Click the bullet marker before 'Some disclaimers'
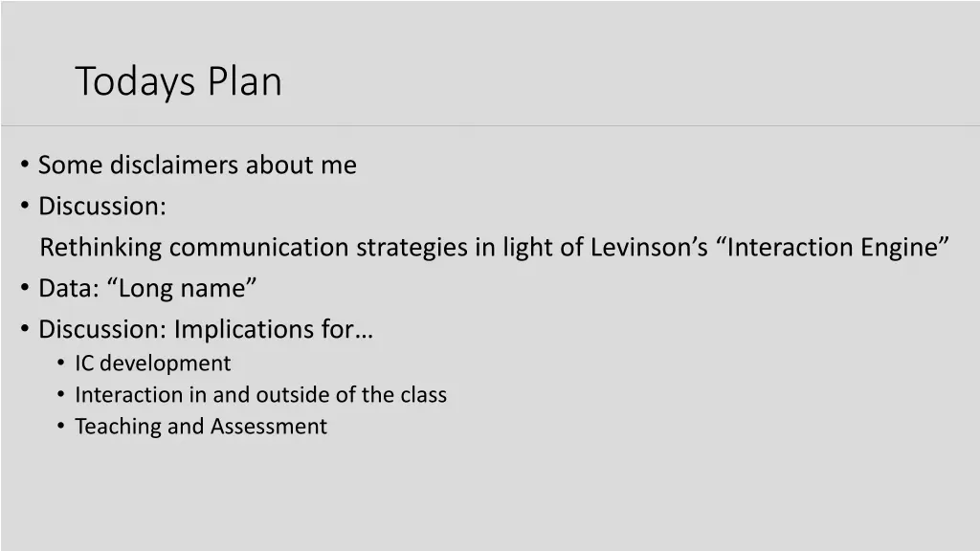This screenshot has width=980, height=551. [24, 165]
